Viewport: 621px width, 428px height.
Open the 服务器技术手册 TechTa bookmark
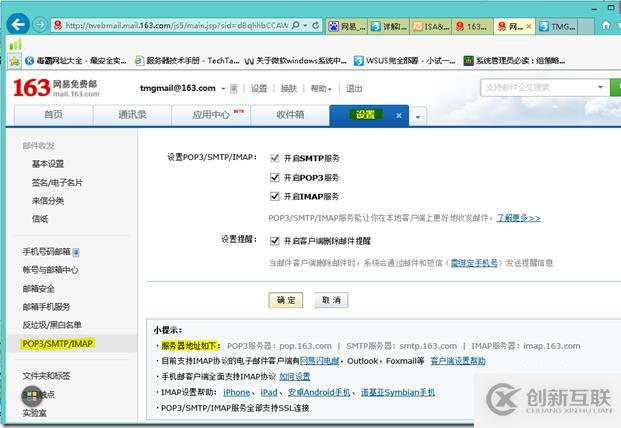tap(187, 61)
